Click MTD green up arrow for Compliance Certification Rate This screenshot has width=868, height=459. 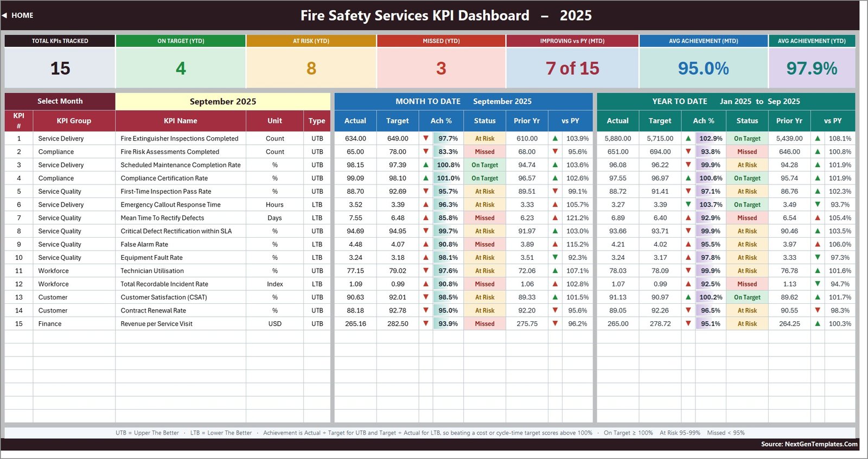point(426,178)
